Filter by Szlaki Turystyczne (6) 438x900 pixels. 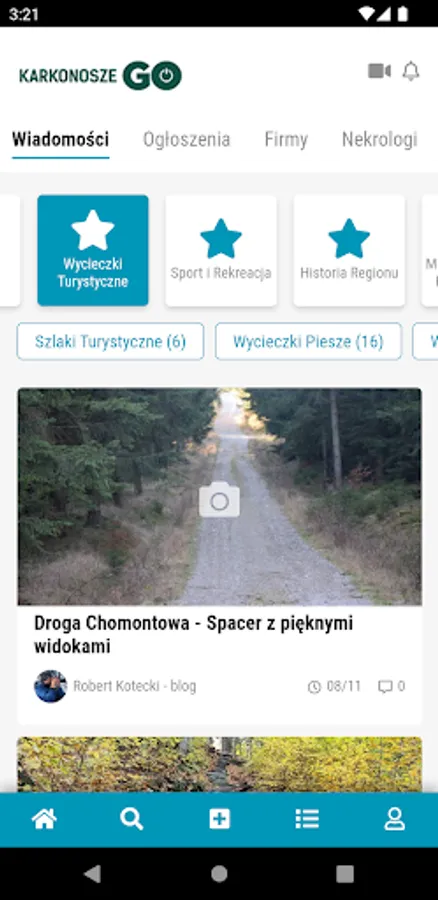click(x=110, y=342)
